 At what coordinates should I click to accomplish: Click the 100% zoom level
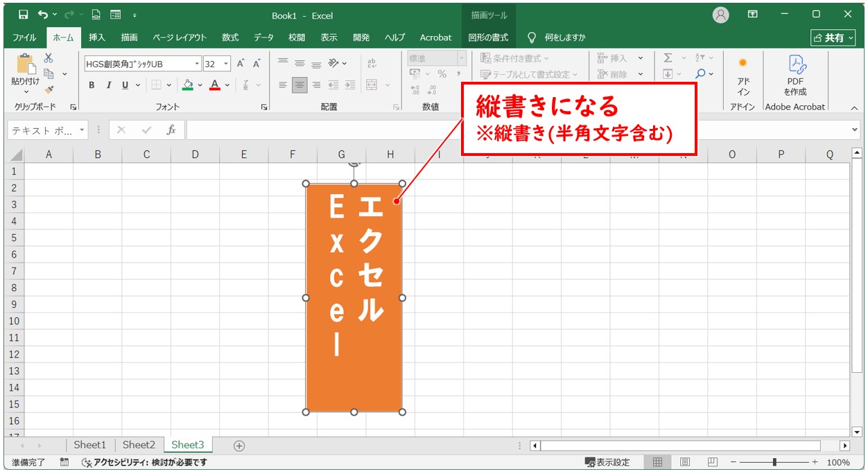click(838, 462)
